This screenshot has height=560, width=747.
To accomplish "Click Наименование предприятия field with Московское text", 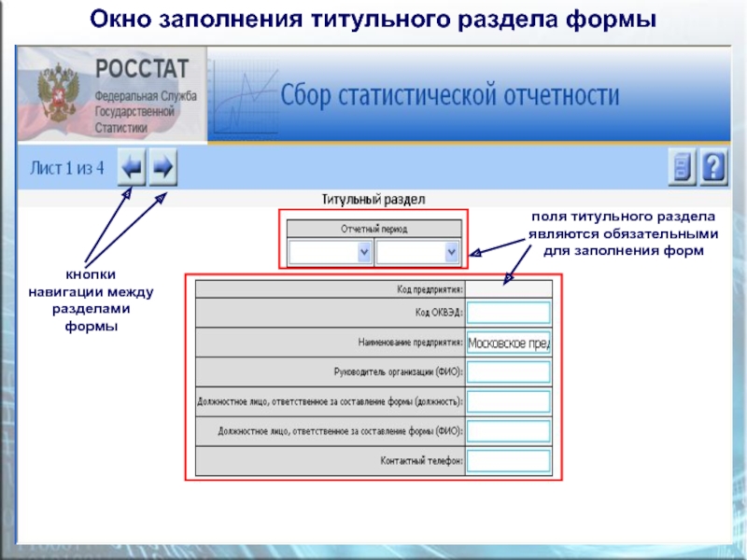I will (508, 343).
